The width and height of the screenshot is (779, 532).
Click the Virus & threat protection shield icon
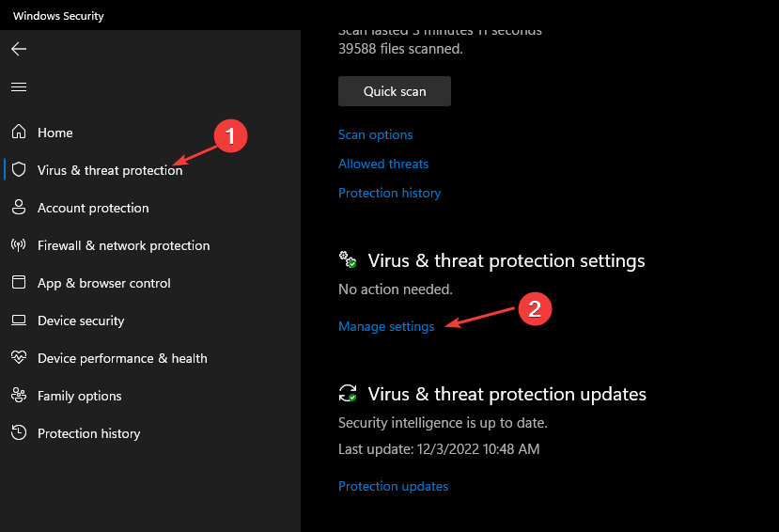19,170
